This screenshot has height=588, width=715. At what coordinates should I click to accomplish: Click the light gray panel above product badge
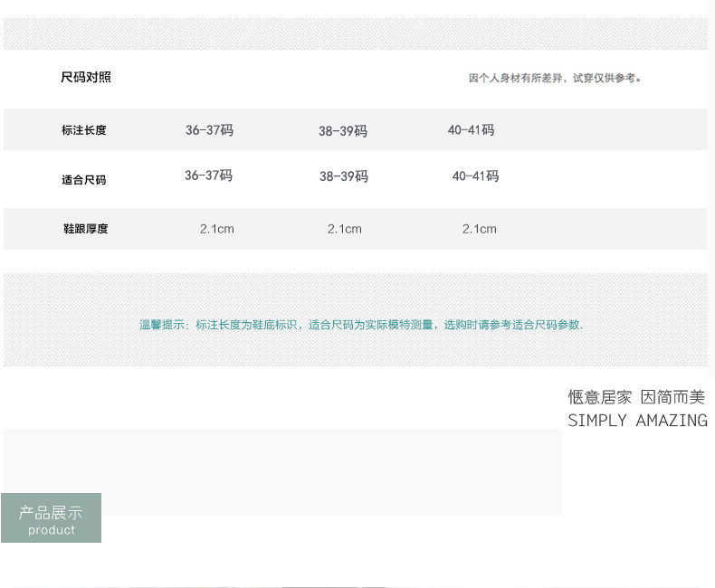pyautogui.click(x=282, y=472)
